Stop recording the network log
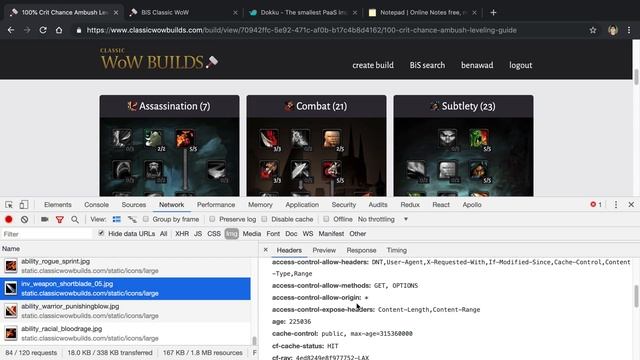The height and width of the screenshot is (360, 640). (9, 219)
